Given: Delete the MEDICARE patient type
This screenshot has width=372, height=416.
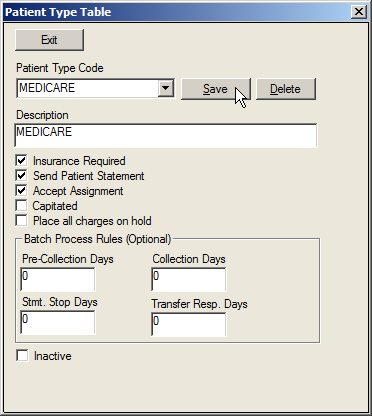Looking at the screenshot, I should coord(286,89).
